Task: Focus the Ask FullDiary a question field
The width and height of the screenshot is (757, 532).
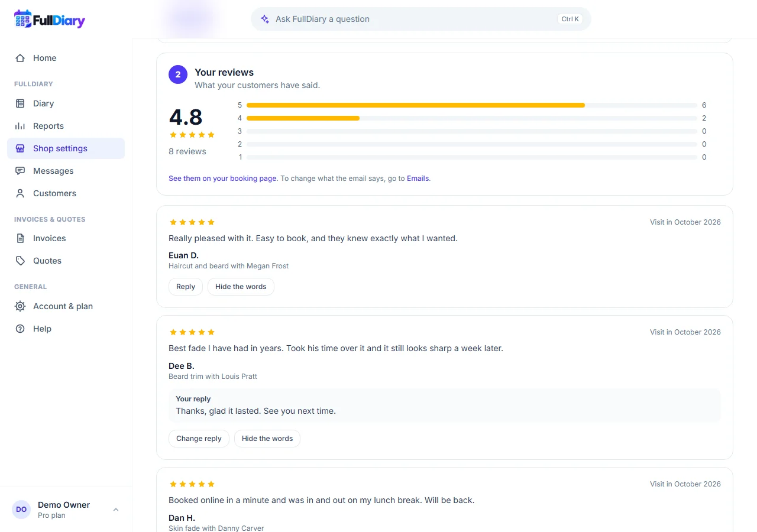Action: tap(421, 19)
